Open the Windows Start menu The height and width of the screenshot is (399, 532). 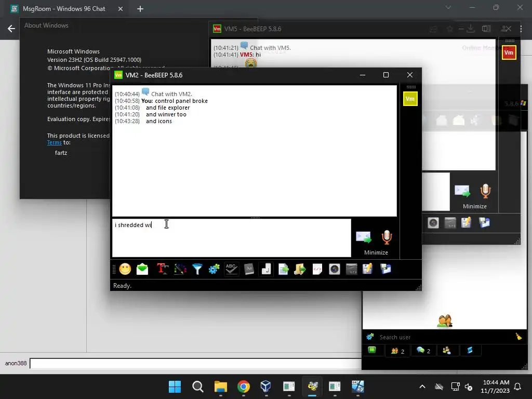click(x=175, y=387)
